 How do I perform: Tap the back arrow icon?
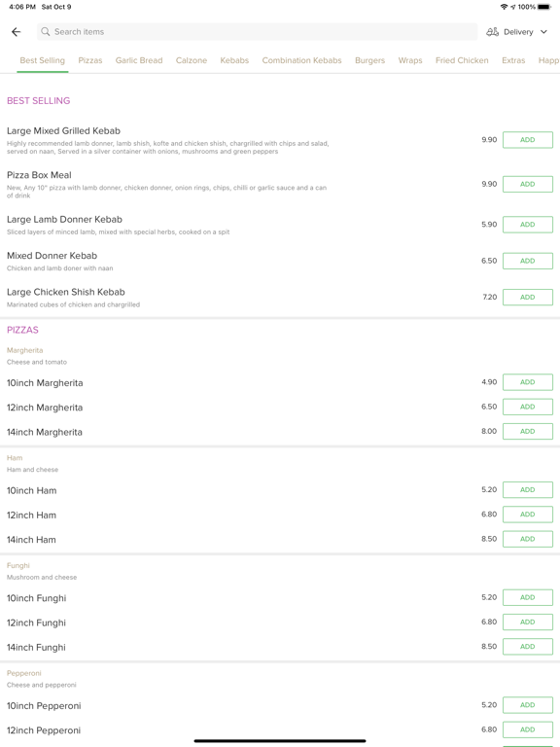tap(17, 32)
